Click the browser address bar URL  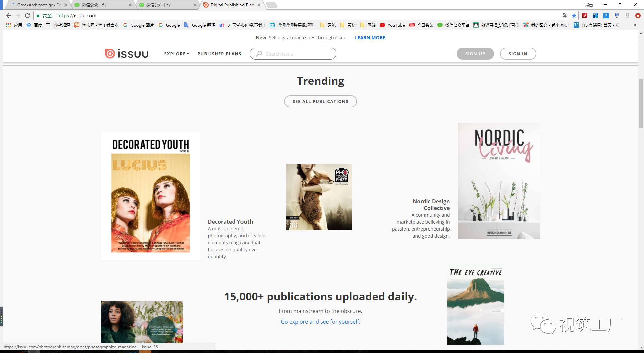click(x=77, y=16)
